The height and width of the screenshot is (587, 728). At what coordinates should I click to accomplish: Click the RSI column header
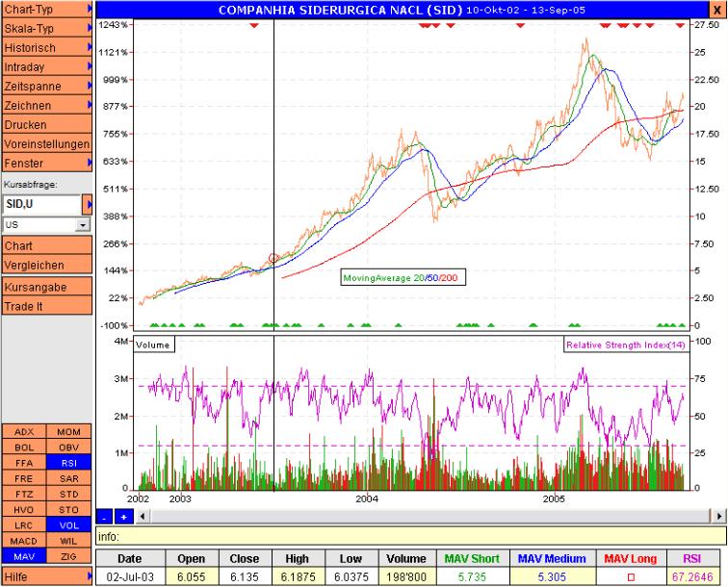coord(691,559)
